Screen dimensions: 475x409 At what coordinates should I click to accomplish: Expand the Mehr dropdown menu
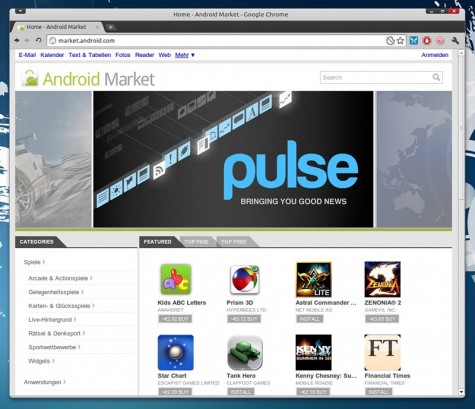pos(185,55)
